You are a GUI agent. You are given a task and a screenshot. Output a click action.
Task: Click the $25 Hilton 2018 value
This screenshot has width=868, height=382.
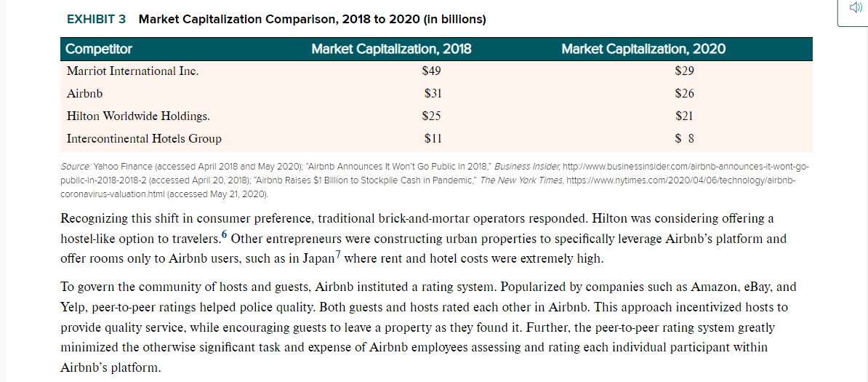pyautogui.click(x=431, y=116)
